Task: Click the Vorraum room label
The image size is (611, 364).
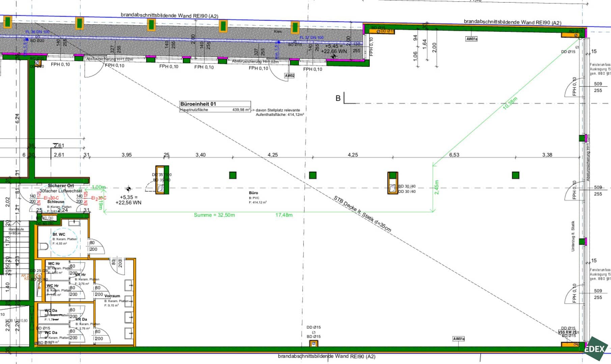Action: [x=112, y=296]
